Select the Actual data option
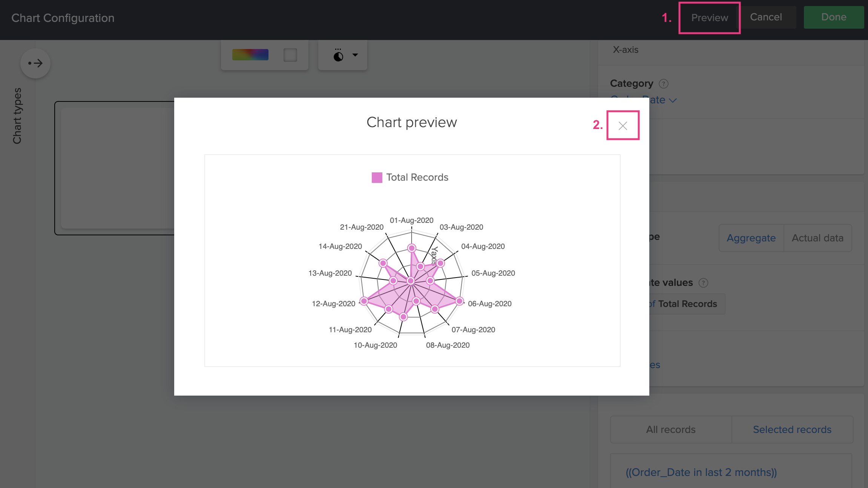The image size is (868, 488). pyautogui.click(x=817, y=238)
